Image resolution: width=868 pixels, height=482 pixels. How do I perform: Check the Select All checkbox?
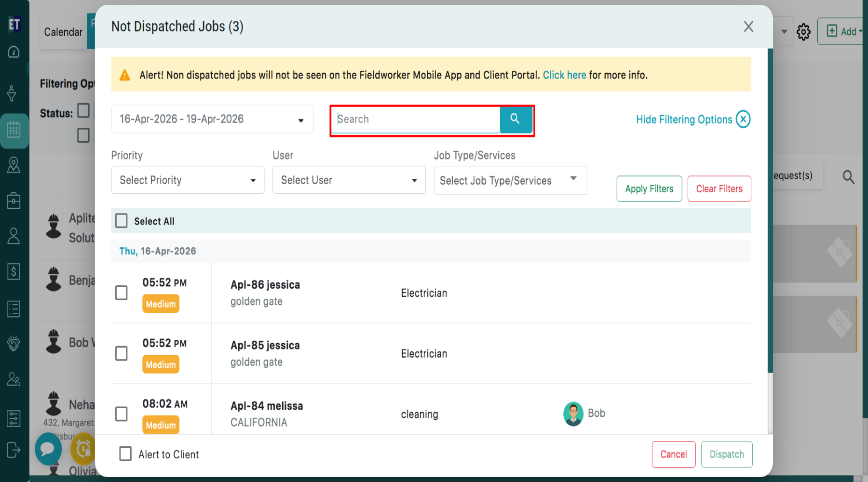[x=122, y=221]
